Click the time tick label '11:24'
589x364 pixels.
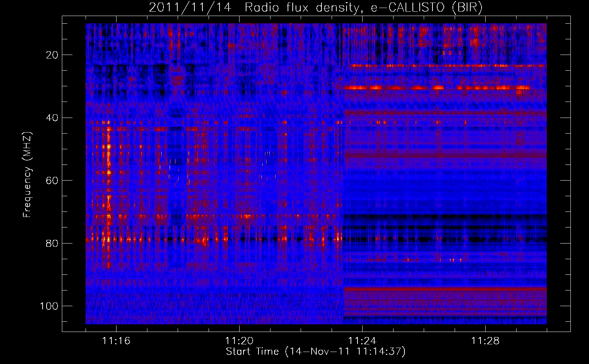click(x=362, y=341)
